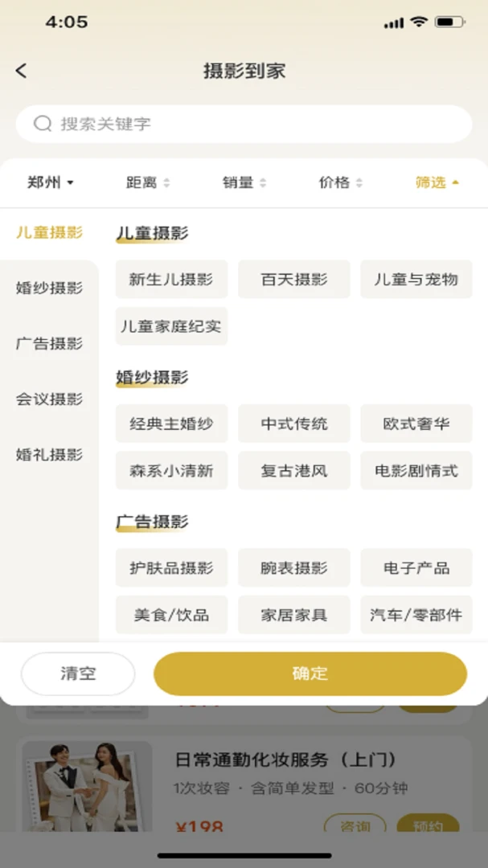Image resolution: width=488 pixels, height=868 pixels.
Task: Toggle the 百天摄影 filter option
Action: coord(294,279)
